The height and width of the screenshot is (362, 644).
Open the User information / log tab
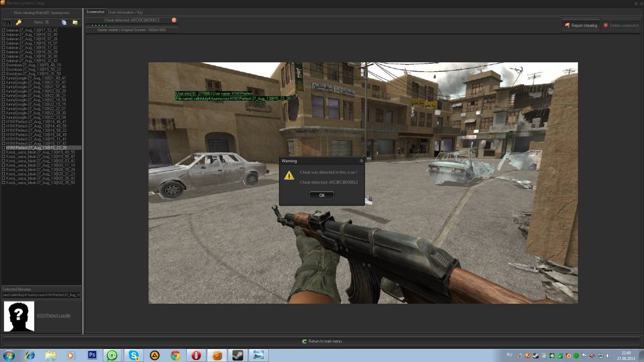pos(125,12)
